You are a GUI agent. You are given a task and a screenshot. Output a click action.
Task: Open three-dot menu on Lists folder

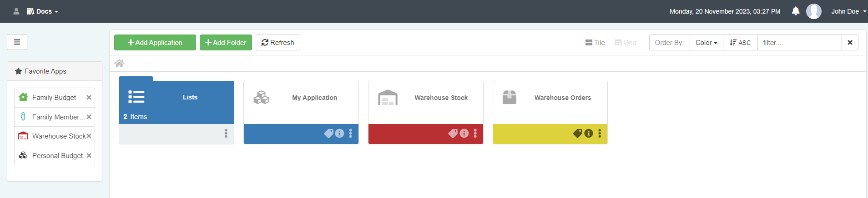[x=226, y=134]
